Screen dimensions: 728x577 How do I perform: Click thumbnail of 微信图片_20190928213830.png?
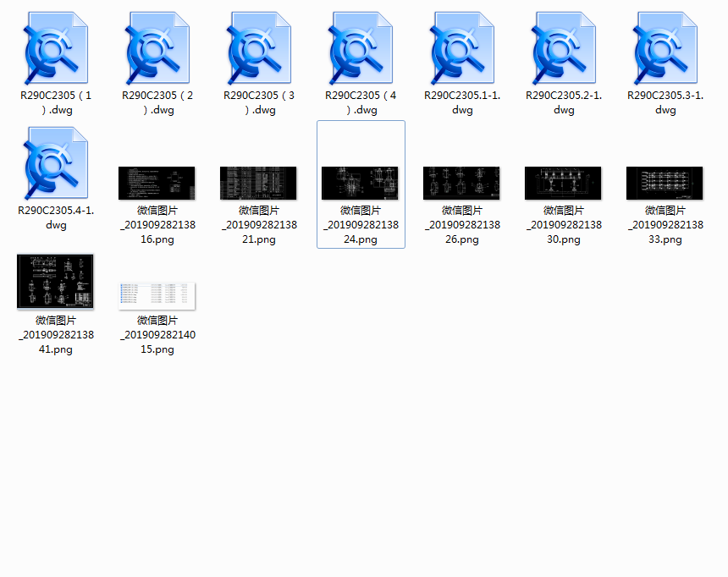click(563, 184)
